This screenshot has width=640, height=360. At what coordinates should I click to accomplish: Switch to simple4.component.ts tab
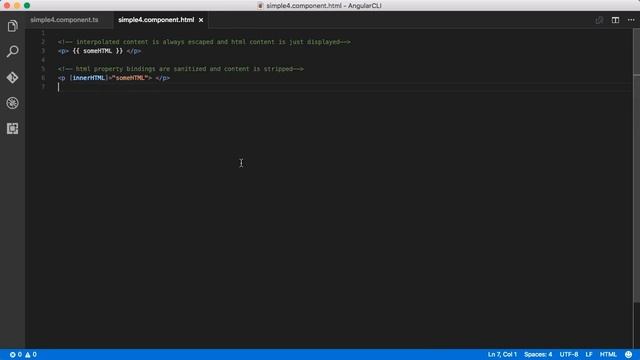pos(64,20)
